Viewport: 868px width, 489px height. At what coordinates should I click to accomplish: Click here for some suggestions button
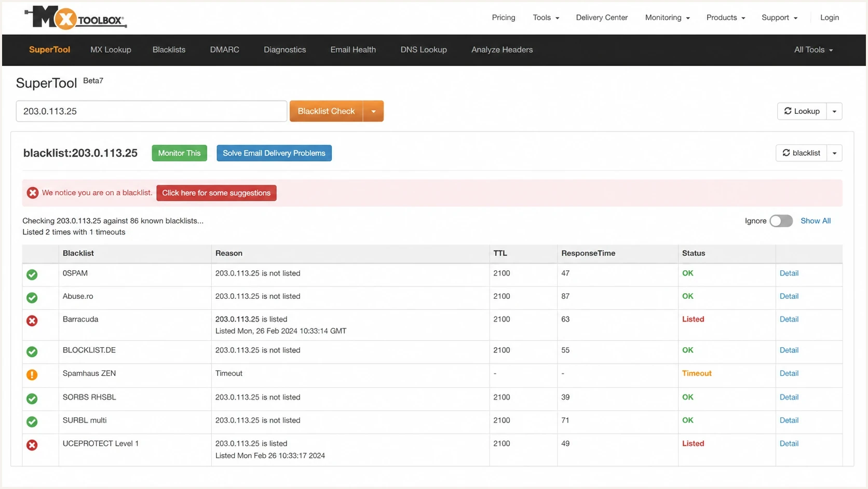(x=216, y=193)
